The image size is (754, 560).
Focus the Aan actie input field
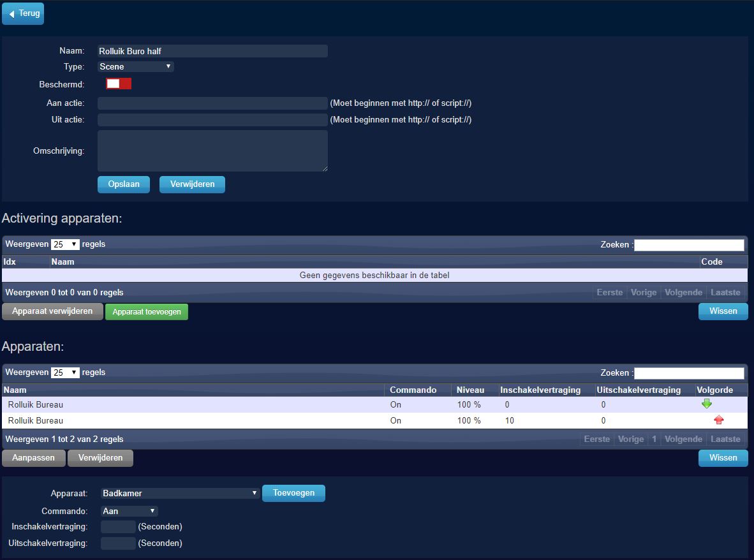[x=212, y=103]
